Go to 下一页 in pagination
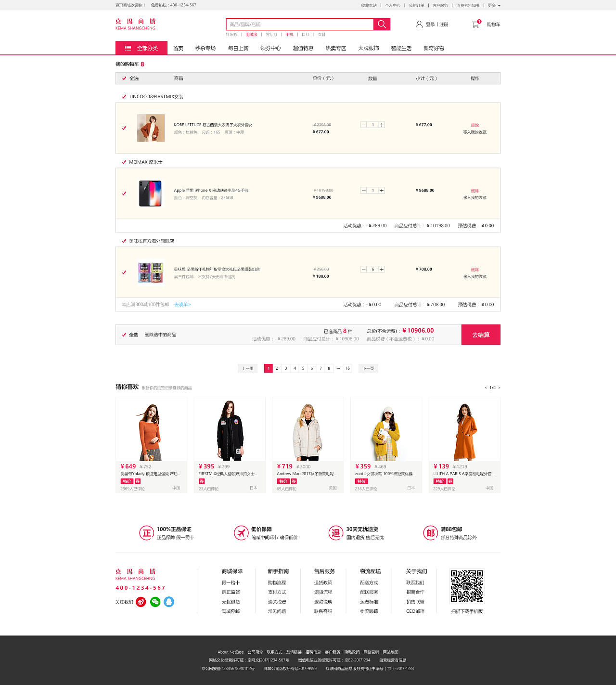 tap(368, 368)
